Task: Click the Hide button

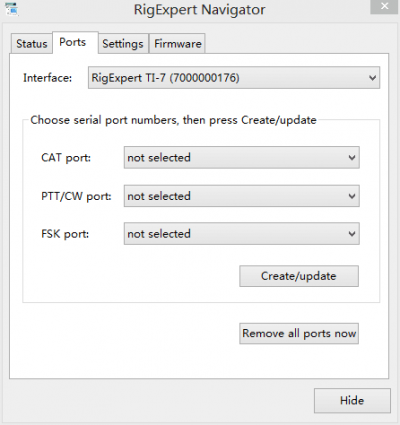Action: tap(352, 400)
